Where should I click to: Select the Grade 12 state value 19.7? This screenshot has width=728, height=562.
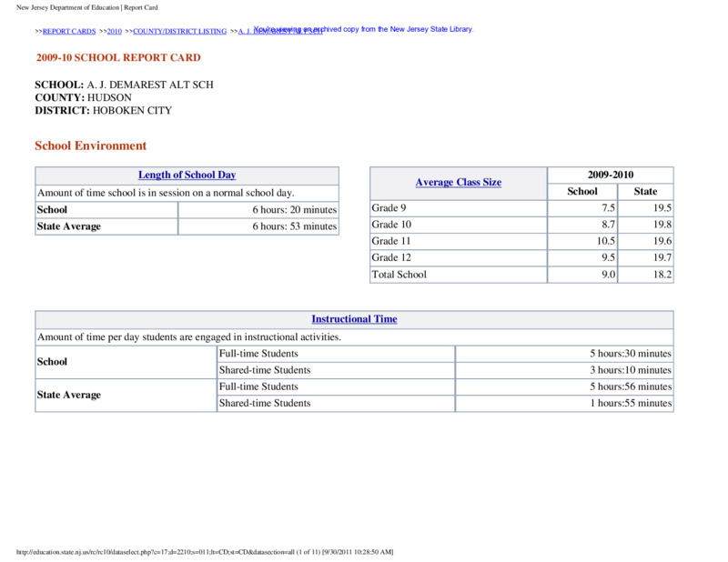click(662, 257)
